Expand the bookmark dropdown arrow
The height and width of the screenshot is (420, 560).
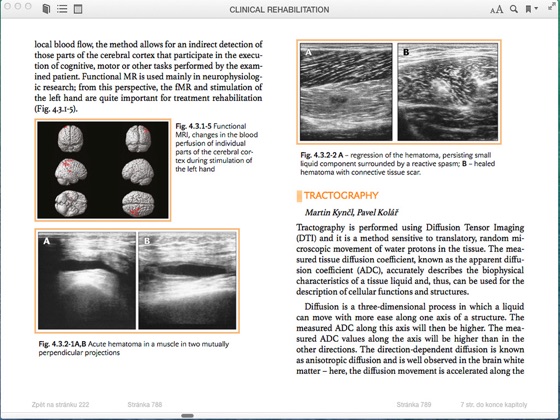click(x=536, y=8)
